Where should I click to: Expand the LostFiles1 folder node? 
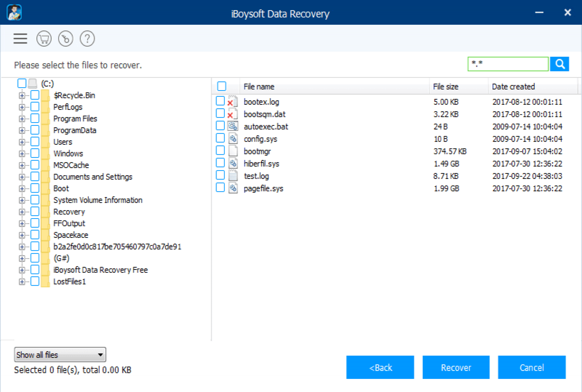tap(22, 282)
